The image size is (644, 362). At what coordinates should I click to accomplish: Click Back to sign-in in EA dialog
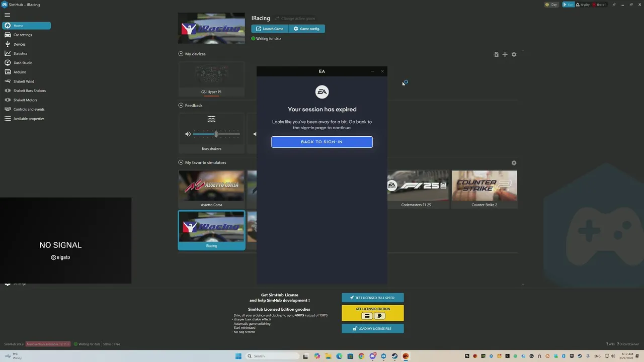322,142
